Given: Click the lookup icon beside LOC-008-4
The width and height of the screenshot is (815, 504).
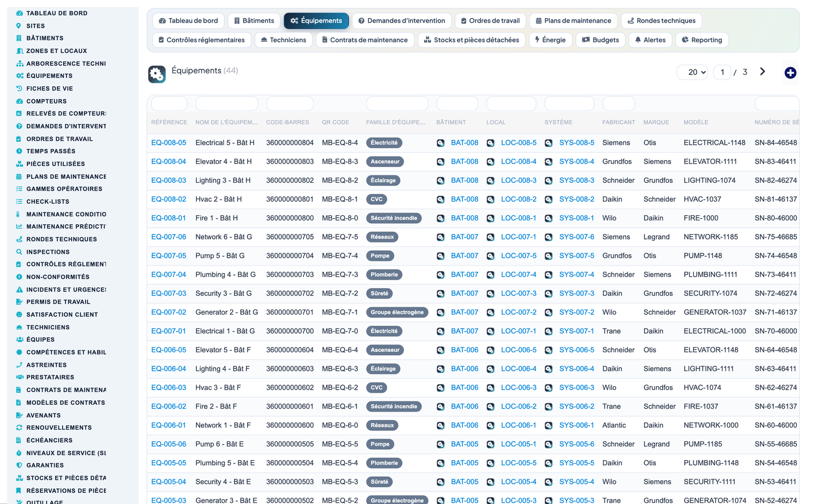Looking at the screenshot, I should click(491, 162).
